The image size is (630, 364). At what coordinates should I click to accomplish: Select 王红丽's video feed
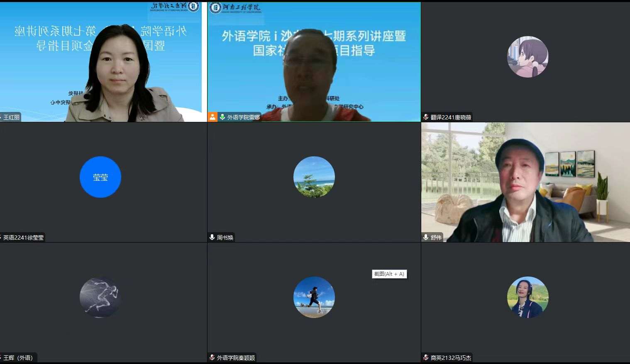pos(103,62)
